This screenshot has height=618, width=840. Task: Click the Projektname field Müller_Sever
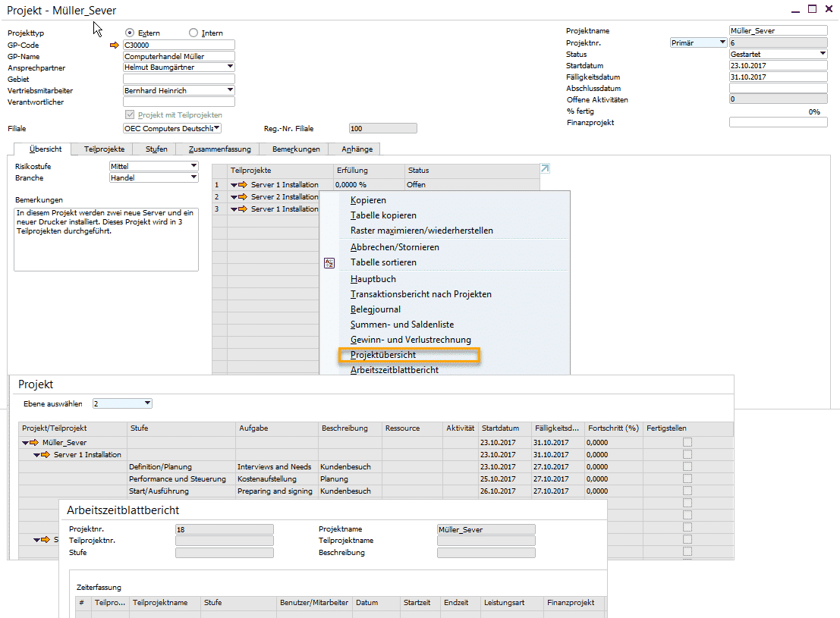(778, 30)
